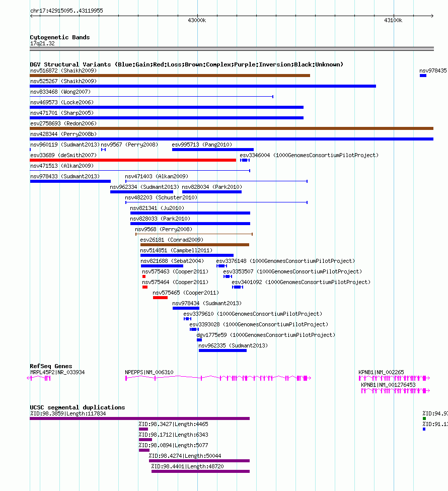Viewport: 448px width, 491px height.
Task: Click the nsv962335 (Sudmant2013) blue bar
Action: click(x=222, y=350)
